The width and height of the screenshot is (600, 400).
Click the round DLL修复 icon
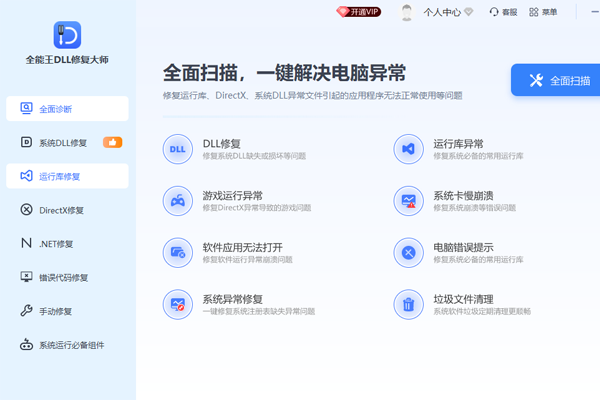178,149
